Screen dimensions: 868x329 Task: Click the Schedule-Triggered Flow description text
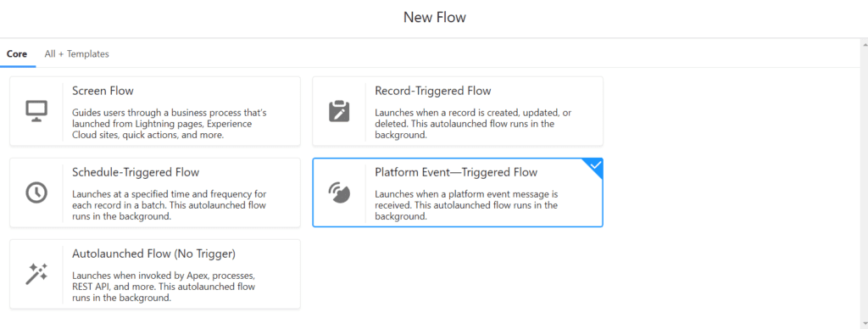(170, 205)
